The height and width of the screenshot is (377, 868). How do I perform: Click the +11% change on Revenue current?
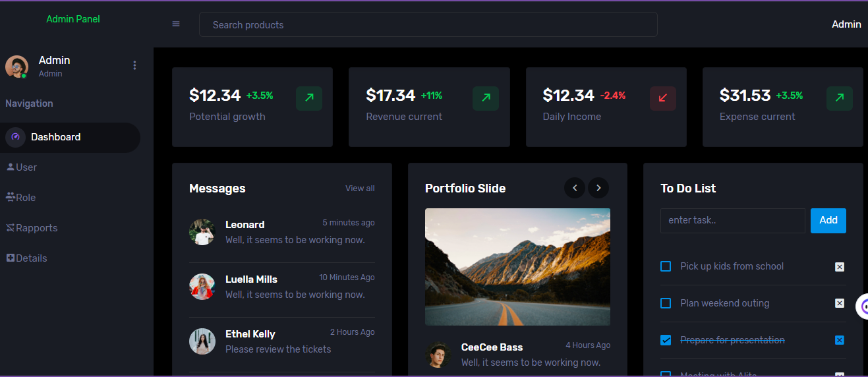click(x=432, y=96)
